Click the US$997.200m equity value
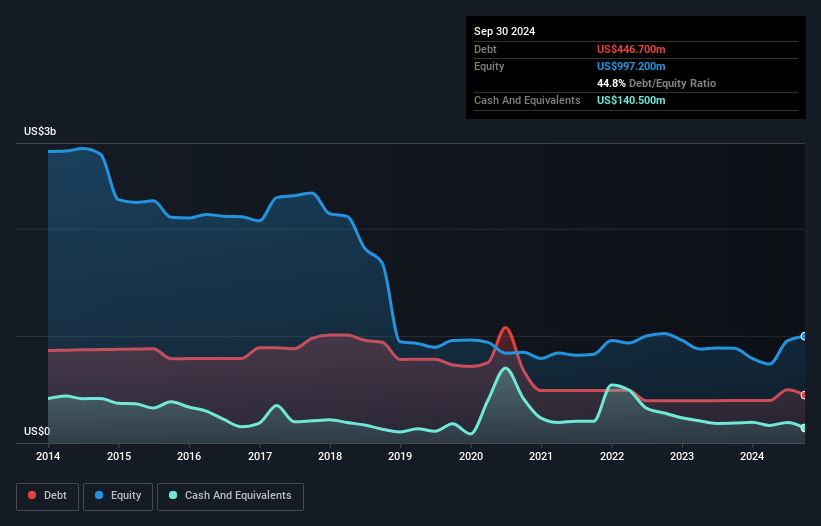The image size is (821, 526). tap(631, 66)
